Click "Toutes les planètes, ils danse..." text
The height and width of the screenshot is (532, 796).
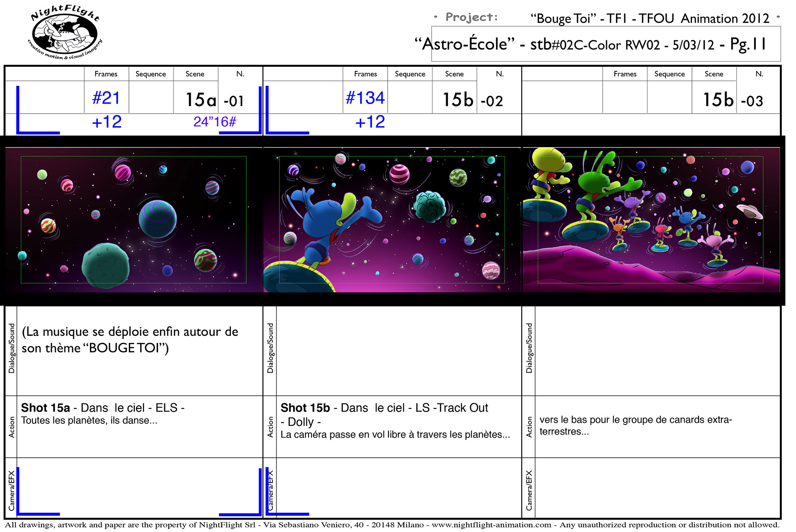pos(89,420)
